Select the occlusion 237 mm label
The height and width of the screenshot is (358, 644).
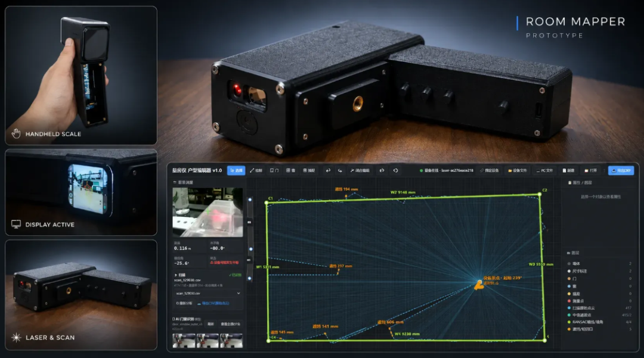click(x=340, y=266)
